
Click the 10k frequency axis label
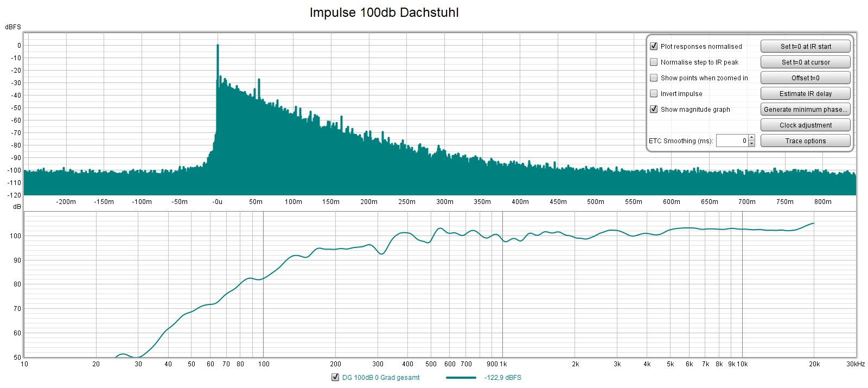tap(742, 364)
